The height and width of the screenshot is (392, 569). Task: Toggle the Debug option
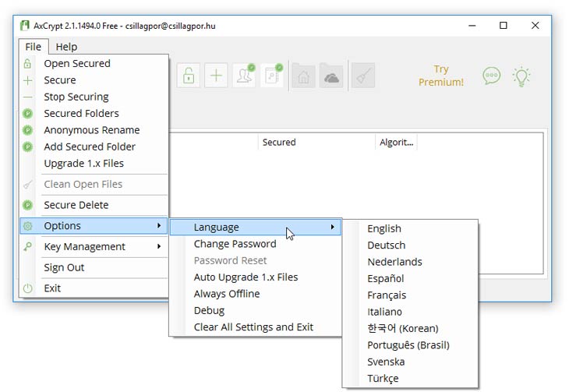pyautogui.click(x=256, y=310)
